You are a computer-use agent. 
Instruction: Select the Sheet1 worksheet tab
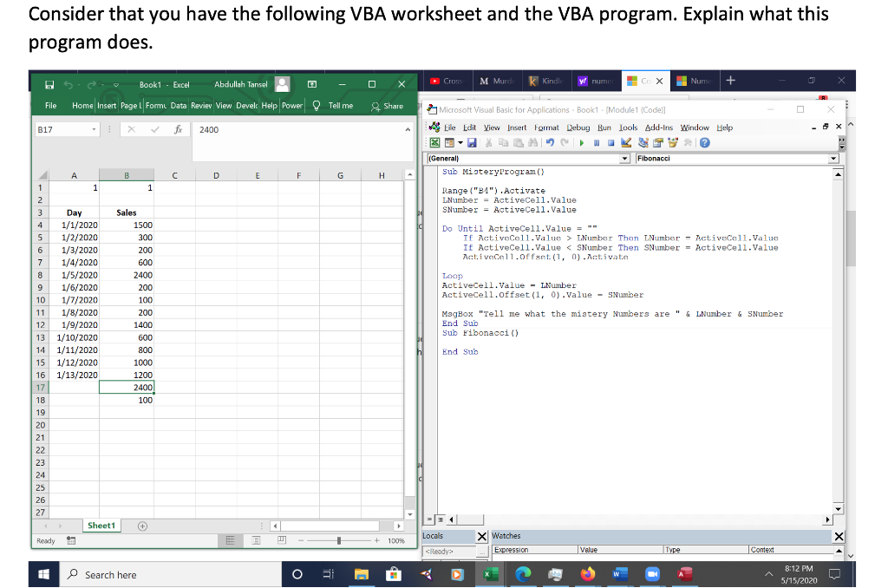tap(101, 526)
